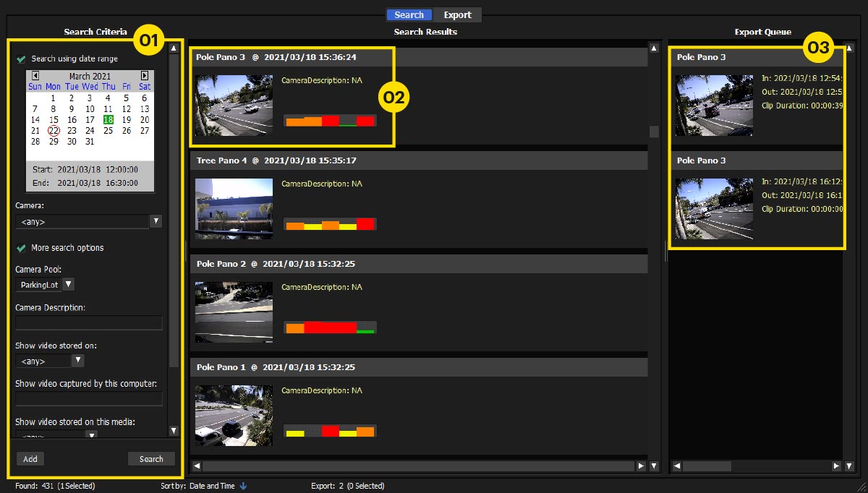The height and width of the screenshot is (493, 868).
Task: Click the Found 431 status text
Action: tap(55, 486)
